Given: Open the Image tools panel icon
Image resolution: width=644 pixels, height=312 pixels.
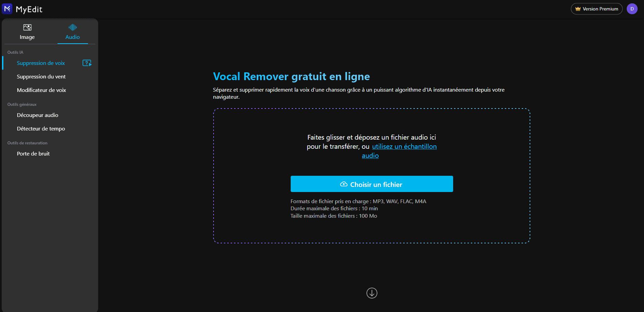Looking at the screenshot, I should (x=27, y=27).
